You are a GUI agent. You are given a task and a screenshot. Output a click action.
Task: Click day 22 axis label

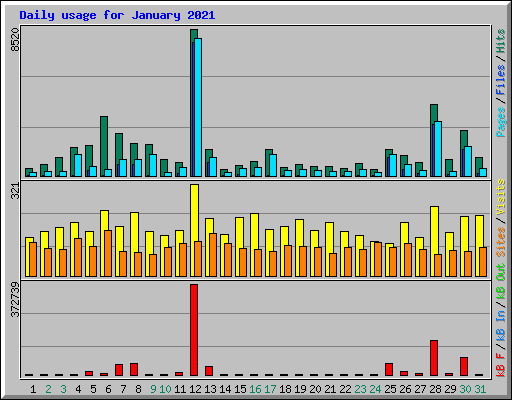[345, 389]
